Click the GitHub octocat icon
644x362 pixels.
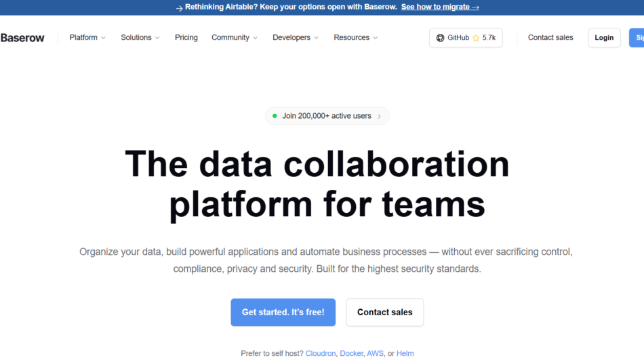440,38
